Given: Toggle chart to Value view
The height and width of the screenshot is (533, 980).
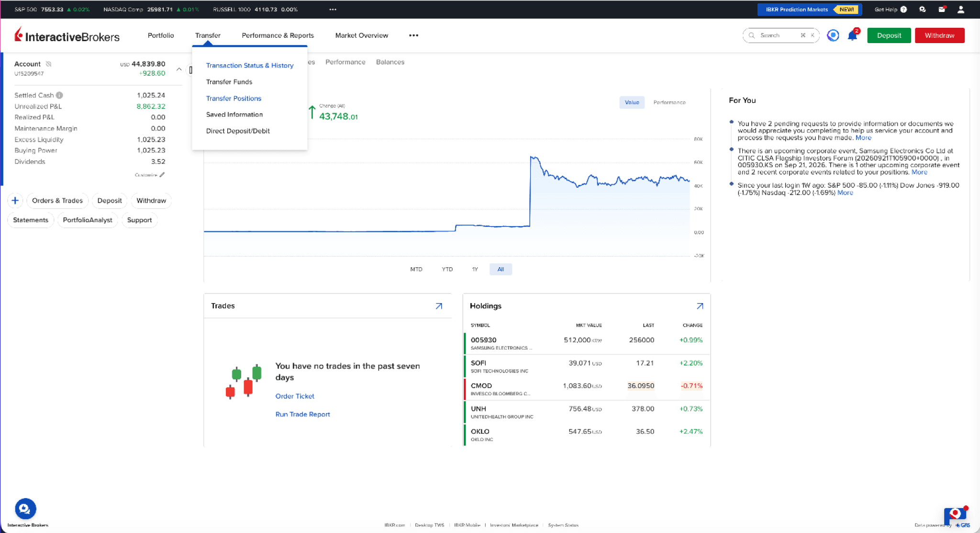Looking at the screenshot, I should [632, 102].
